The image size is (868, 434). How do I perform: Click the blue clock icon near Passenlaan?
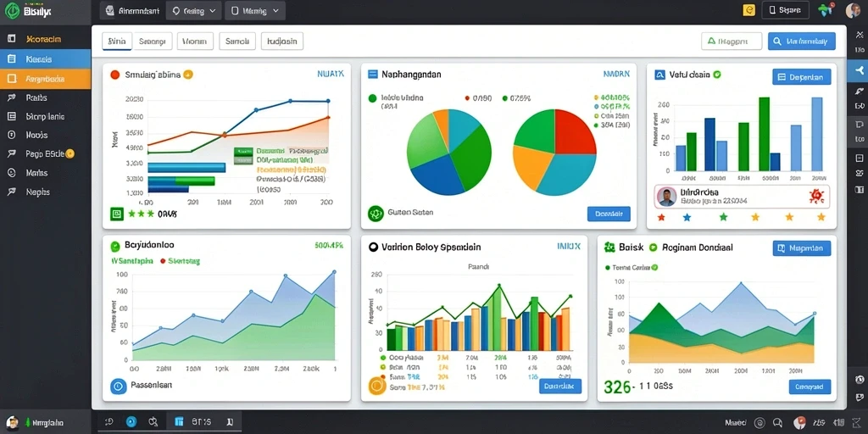tap(119, 386)
